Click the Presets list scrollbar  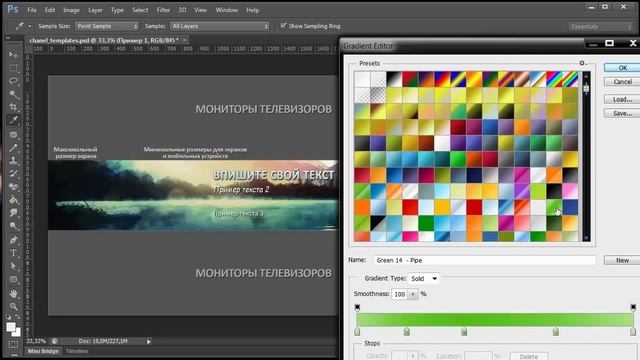pyautogui.click(x=586, y=156)
